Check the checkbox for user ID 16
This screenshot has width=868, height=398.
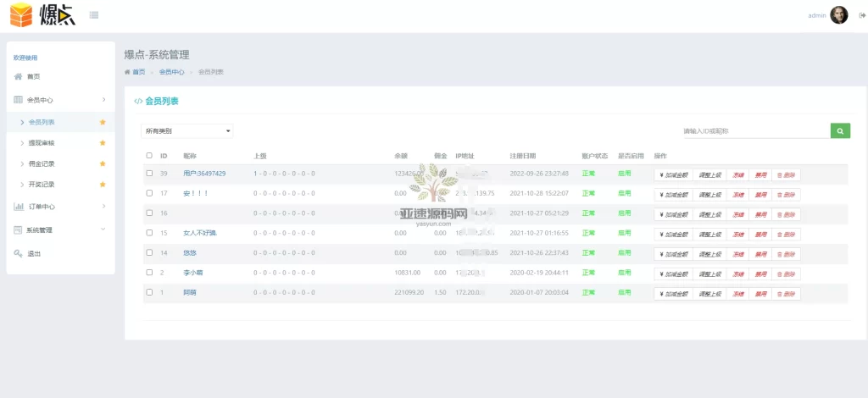[x=149, y=213]
